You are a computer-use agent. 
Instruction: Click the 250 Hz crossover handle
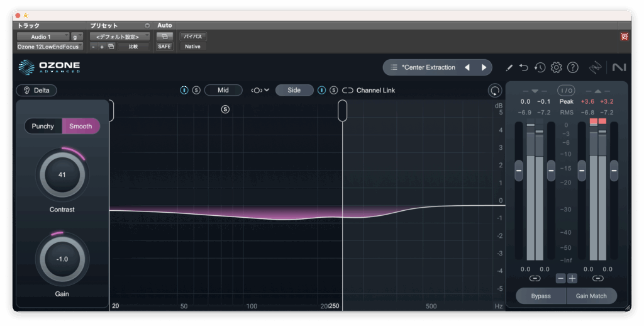coord(342,110)
